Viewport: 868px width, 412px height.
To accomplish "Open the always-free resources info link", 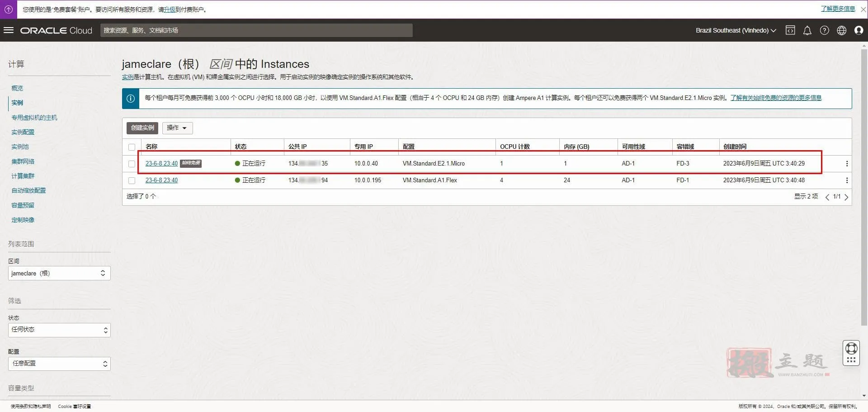I will [x=776, y=98].
